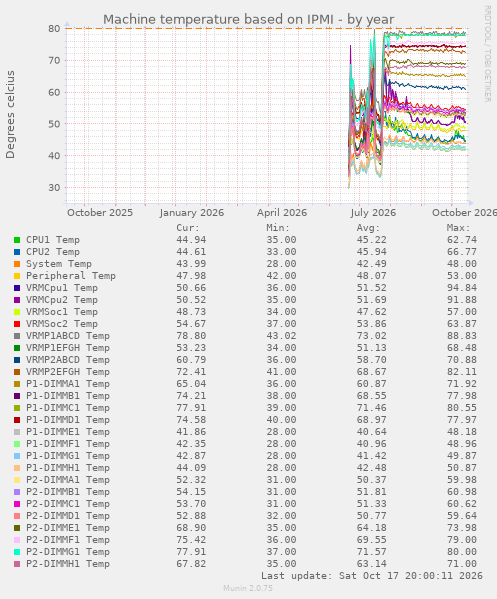Click P1-DIMMC1 Temp max value 80.55

coord(462,408)
